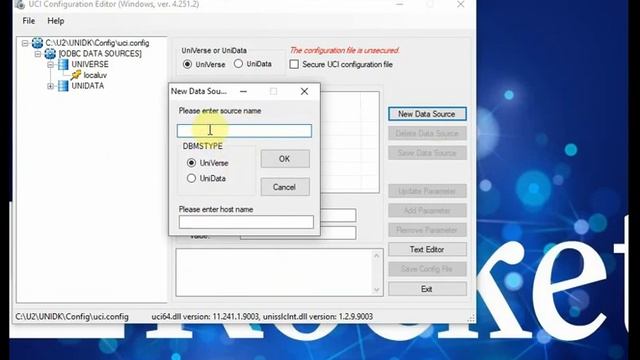Viewport: 640px width, 360px height.
Task: Focus the source name input field
Action: coord(244,131)
